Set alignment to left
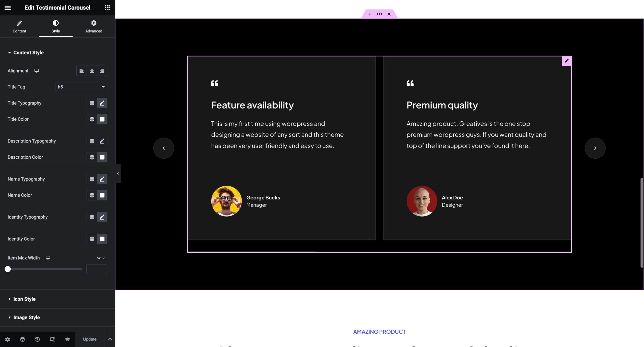 point(82,71)
